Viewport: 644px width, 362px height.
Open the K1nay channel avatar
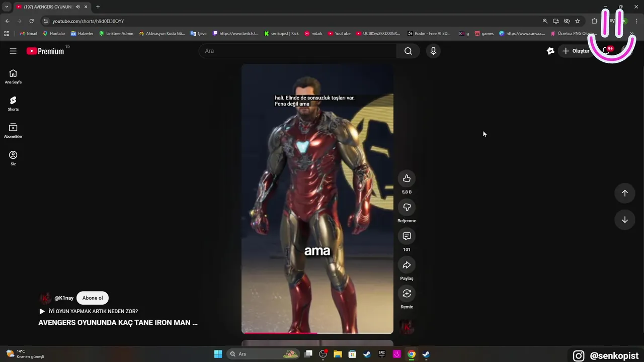[x=45, y=298]
